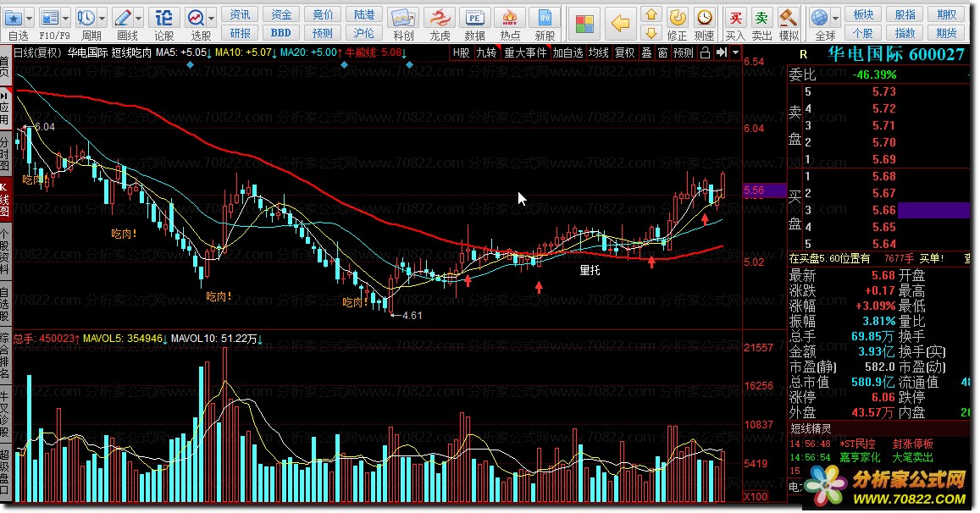Image resolution: width=980 pixels, height=513 pixels.
Task: Expand the 选股 dropdown arrow
Action: (x=212, y=18)
